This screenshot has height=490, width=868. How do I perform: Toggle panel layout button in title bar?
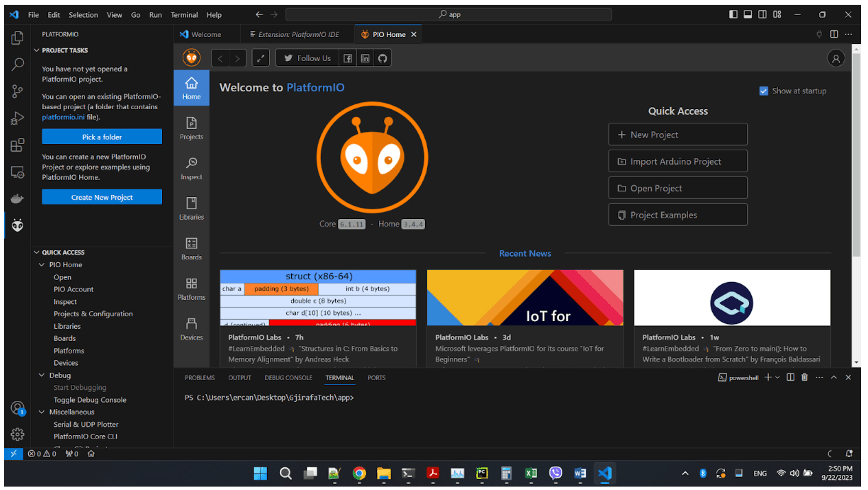(x=748, y=14)
